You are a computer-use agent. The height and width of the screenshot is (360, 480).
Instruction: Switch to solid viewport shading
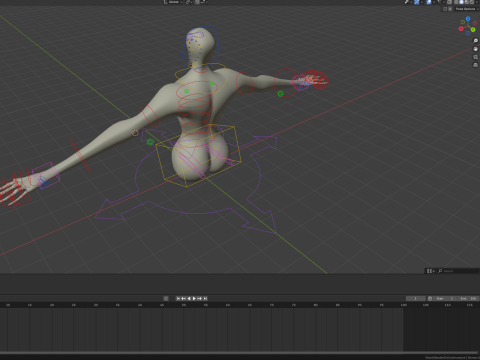[461, 2]
